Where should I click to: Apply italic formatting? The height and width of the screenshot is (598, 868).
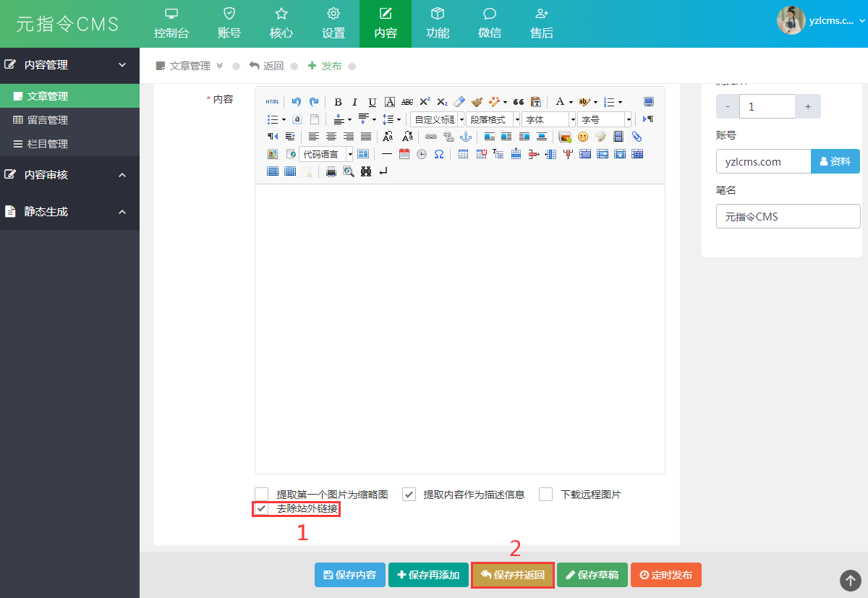coord(355,102)
